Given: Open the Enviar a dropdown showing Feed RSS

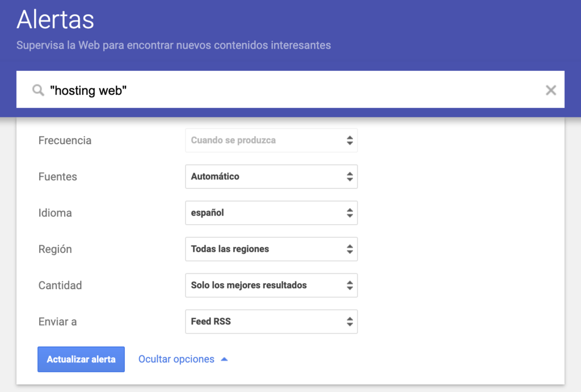Looking at the screenshot, I should (x=271, y=322).
